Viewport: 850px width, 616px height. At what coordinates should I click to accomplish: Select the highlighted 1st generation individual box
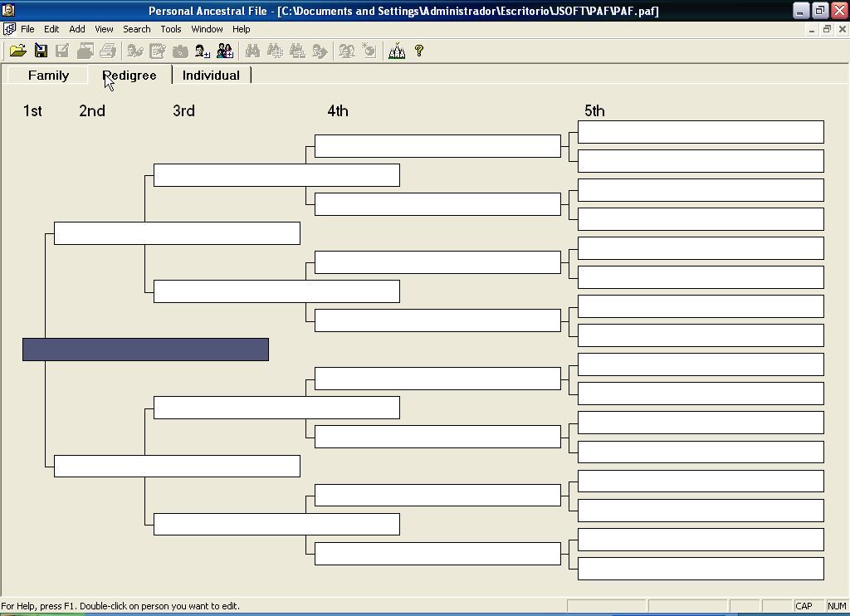point(145,350)
